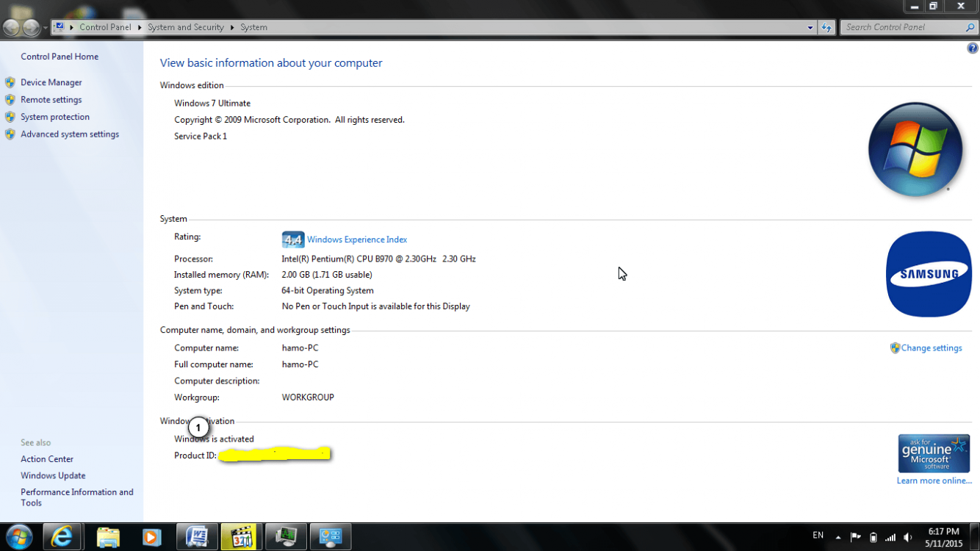Screen dimensions: 980x551
Task: Open Device Manager from left sidebar
Action: pyautogui.click(x=51, y=82)
